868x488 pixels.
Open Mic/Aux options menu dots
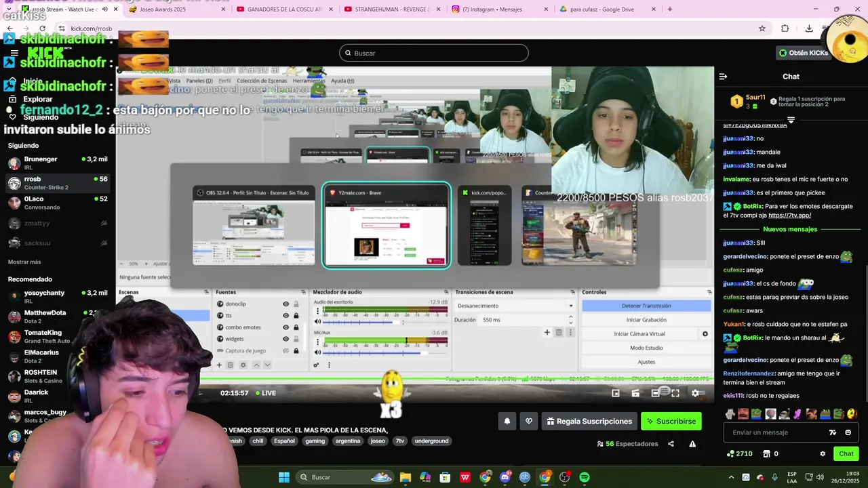pos(317,342)
